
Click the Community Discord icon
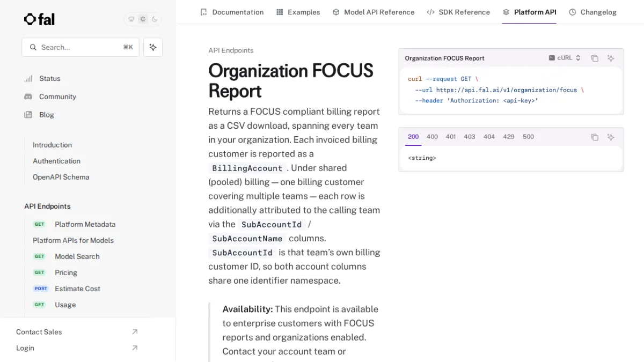(x=28, y=97)
